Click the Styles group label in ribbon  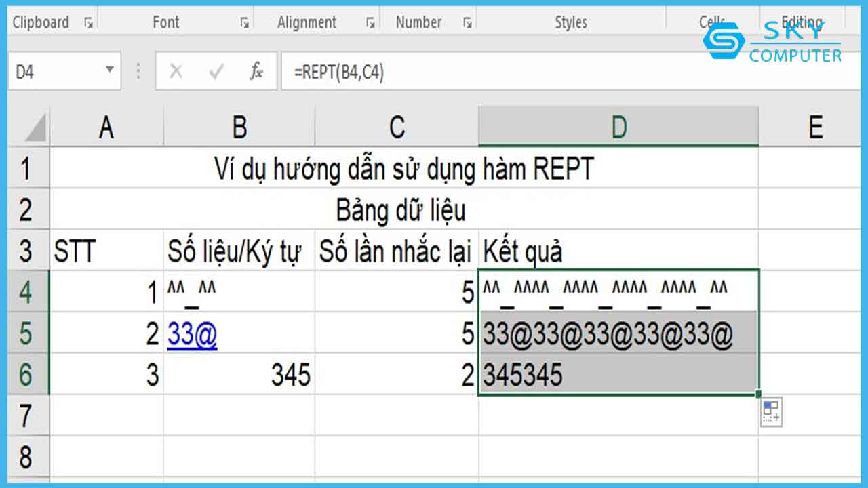571,22
